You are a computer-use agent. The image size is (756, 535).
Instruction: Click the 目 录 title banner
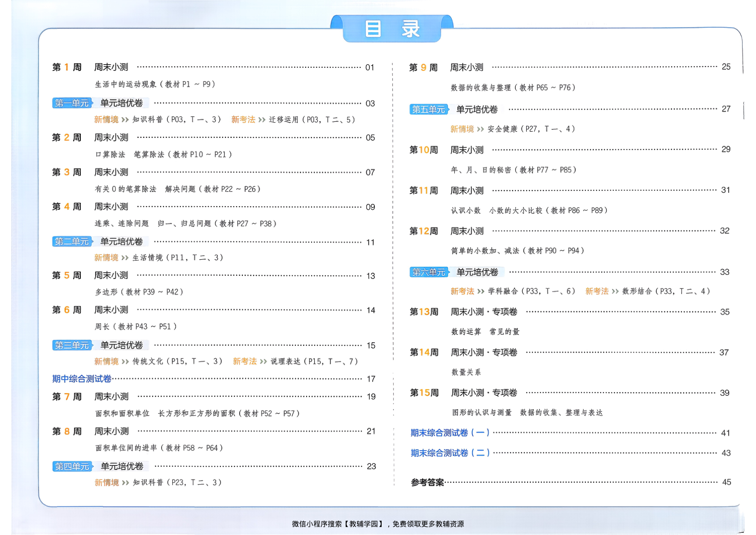tap(391, 28)
